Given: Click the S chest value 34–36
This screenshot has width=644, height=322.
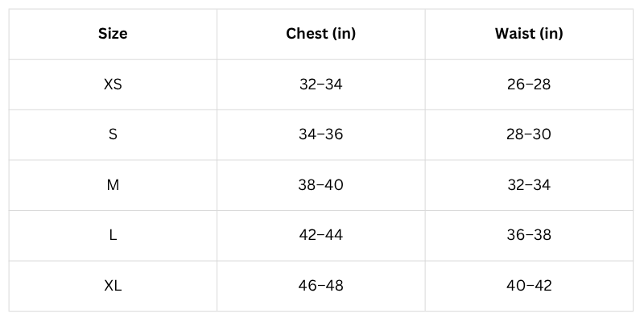Looking at the screenshot, I should (320, 134).
